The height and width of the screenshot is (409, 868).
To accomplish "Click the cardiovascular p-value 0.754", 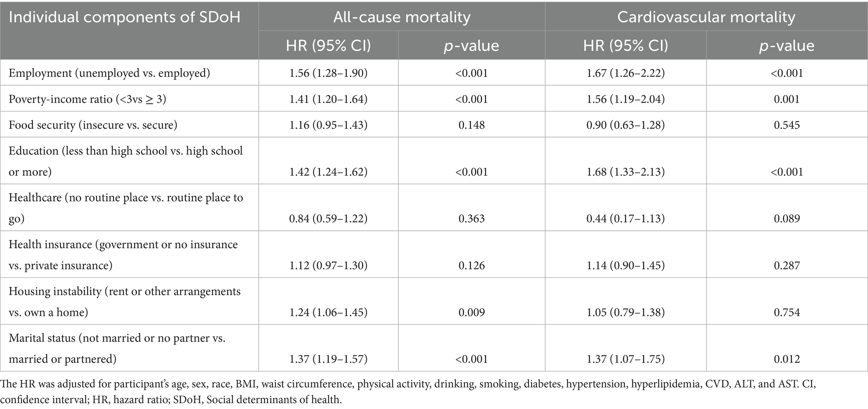I will [787, 312].
